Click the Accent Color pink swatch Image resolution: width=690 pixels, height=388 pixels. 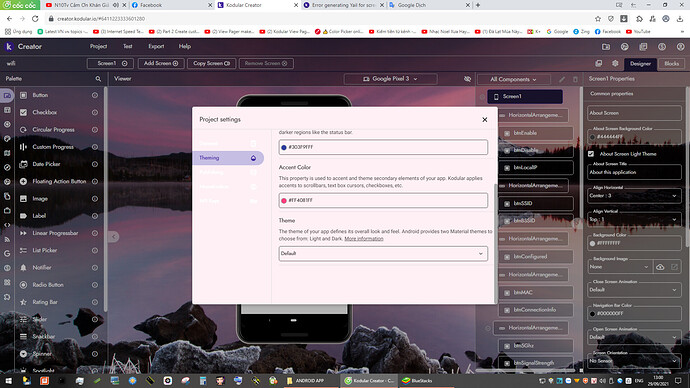coord(284,201)
